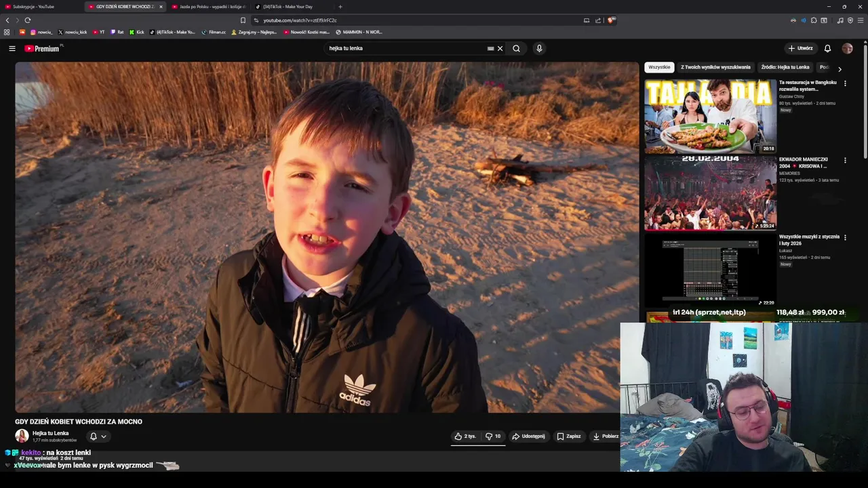
Task: Select the Źródło: Hejka tu Lenka chip
Action: point(785,67)
